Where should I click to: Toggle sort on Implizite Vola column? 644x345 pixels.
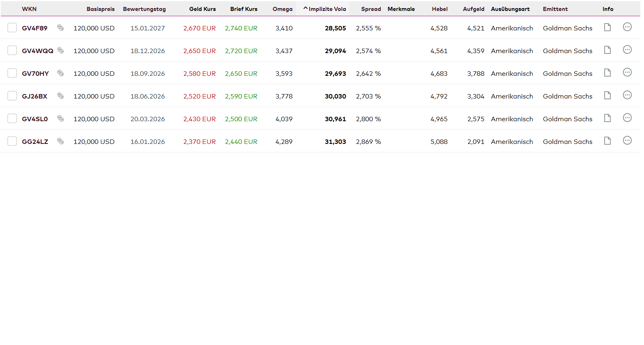pos(327,9)
